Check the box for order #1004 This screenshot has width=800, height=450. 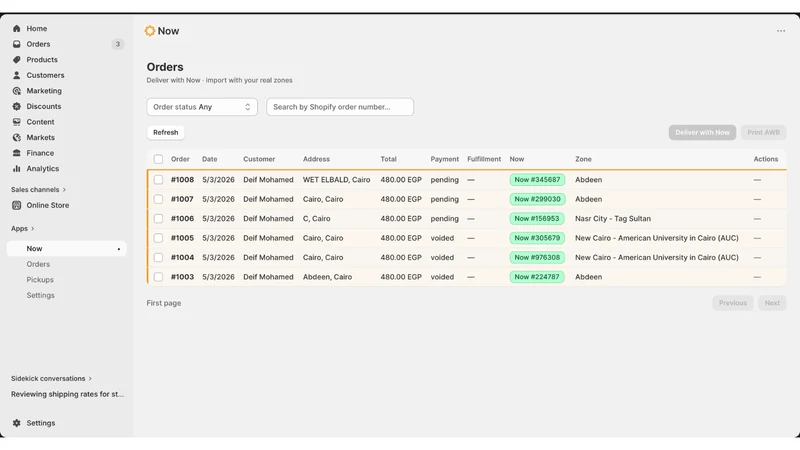158,257
